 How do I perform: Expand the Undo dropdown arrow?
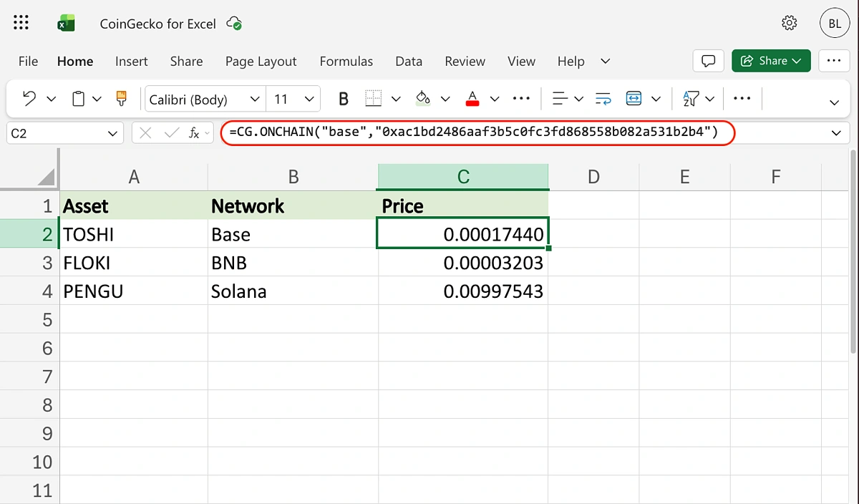click(x=52, y=99)
